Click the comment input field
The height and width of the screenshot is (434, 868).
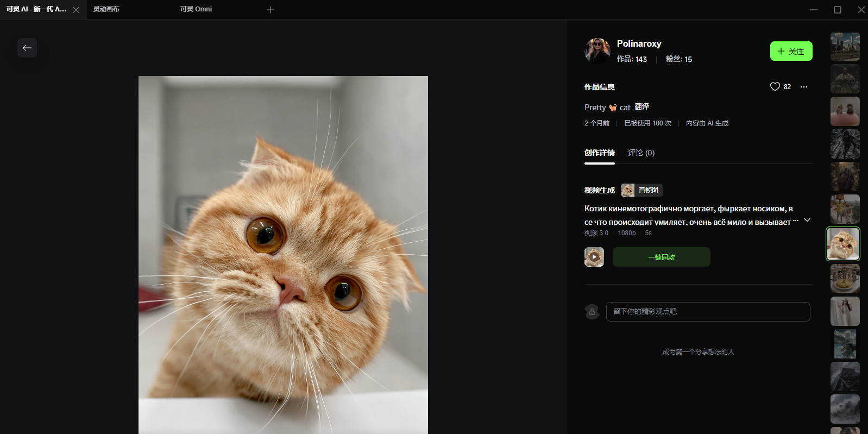(708, 312)
